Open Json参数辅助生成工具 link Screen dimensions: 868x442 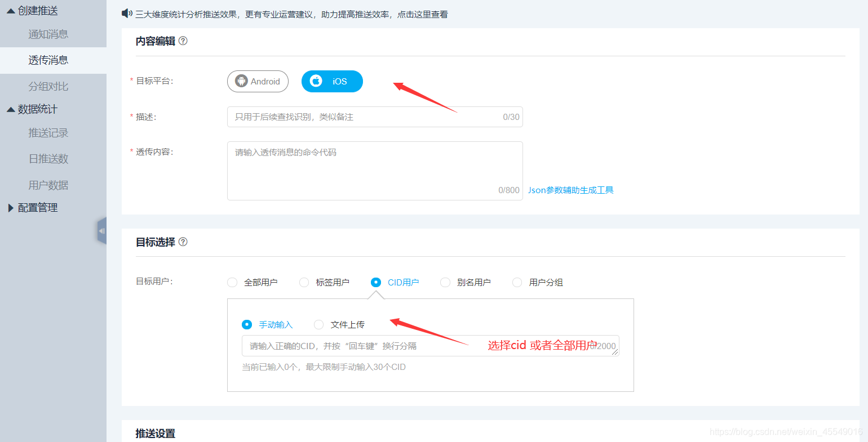(x=570, y=190)
